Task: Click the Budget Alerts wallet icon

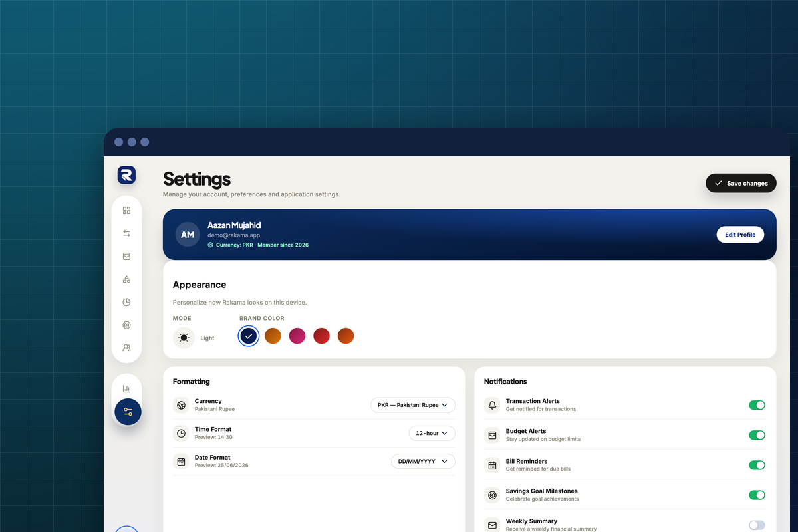Action: [492, 435]
